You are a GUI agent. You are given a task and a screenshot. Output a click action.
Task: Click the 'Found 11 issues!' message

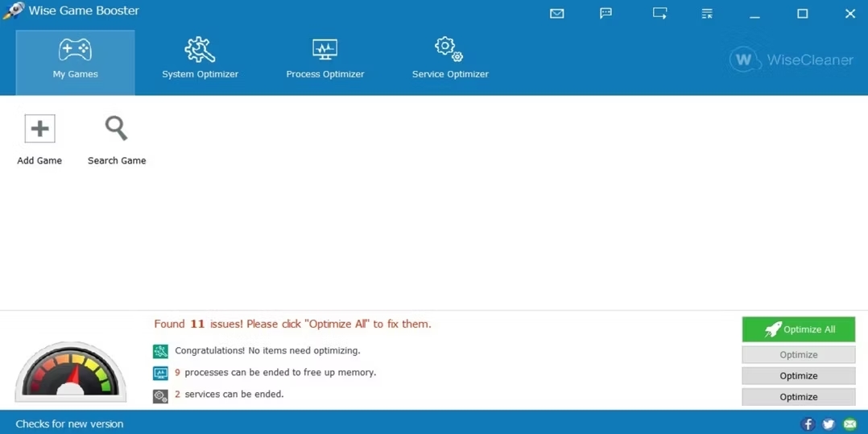[x=292, y=324]
